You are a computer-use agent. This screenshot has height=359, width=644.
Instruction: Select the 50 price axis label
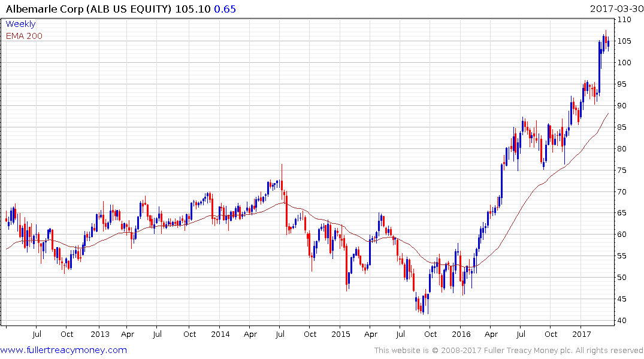coord(622,278)
